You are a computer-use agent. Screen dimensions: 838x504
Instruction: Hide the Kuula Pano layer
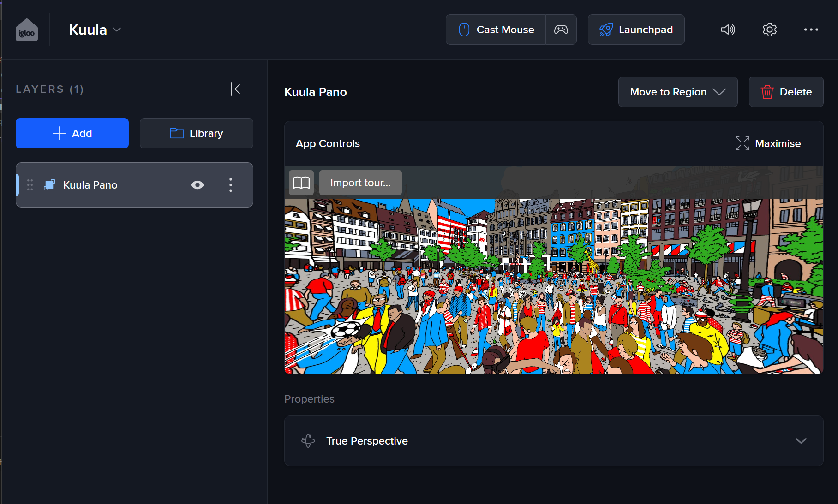click(x=198, y=185)
